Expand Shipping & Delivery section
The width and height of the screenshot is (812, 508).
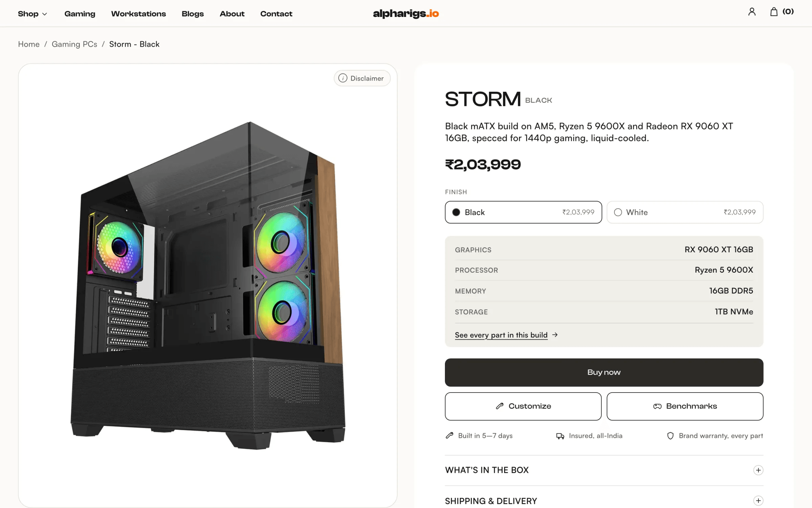click(x=604, y=501)
